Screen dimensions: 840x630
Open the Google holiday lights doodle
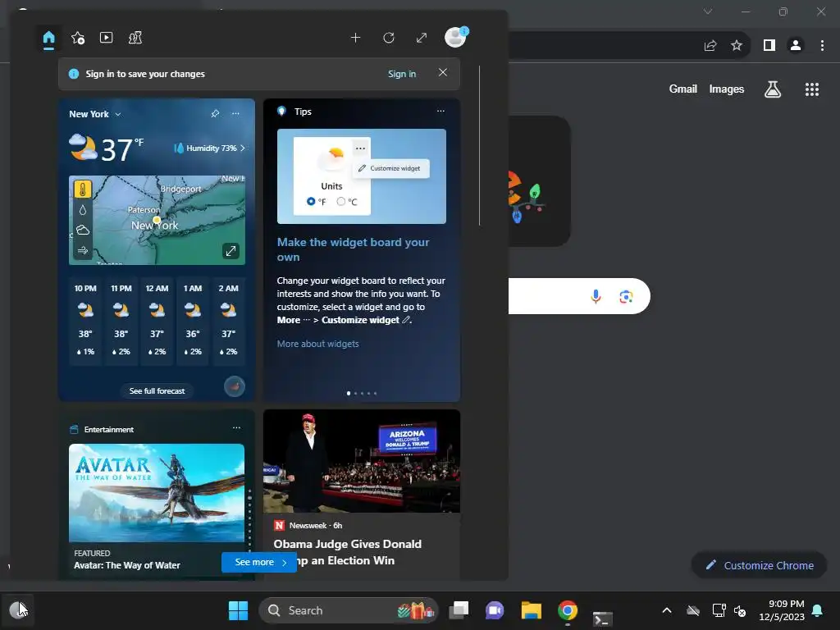(540, 181)
